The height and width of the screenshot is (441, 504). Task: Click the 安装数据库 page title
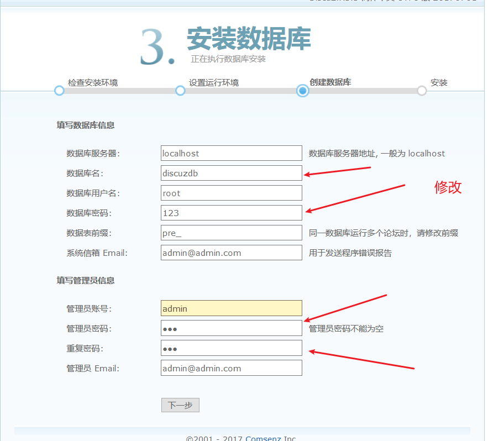point(249,39)
